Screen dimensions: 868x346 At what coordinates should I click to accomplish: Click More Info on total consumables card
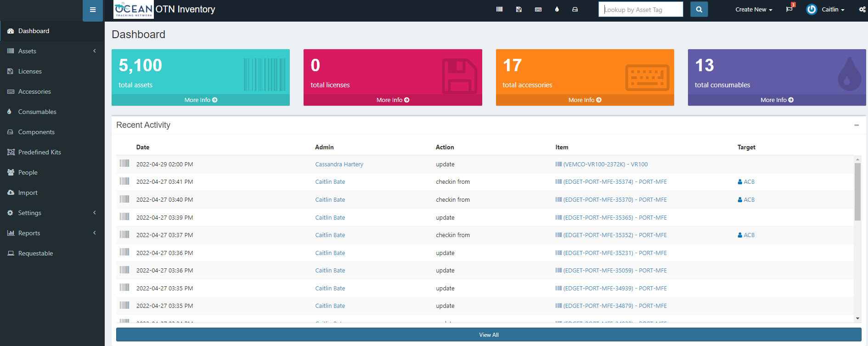(x=777, y=100)
